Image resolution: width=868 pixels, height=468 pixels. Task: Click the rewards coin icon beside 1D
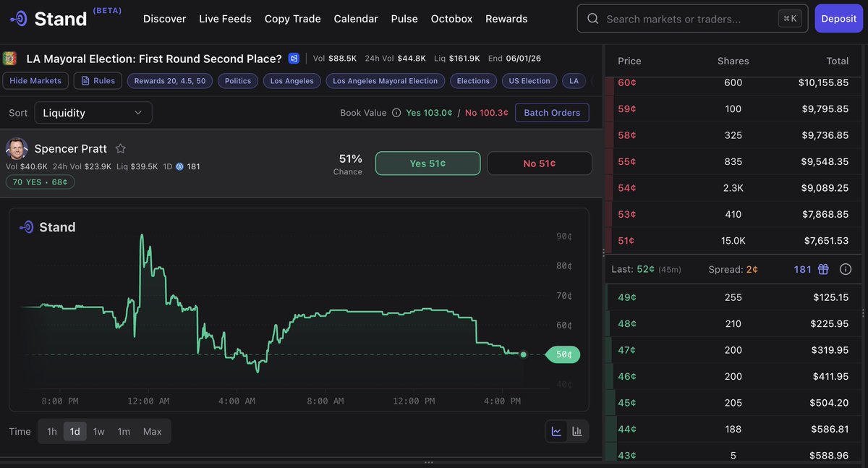180,166
